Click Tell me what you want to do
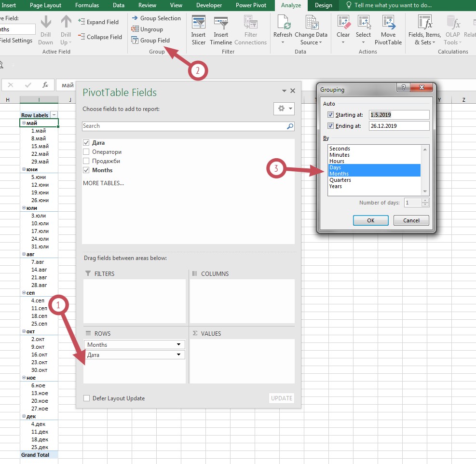This screenshot has height=464, width=476. pos(389,5)
